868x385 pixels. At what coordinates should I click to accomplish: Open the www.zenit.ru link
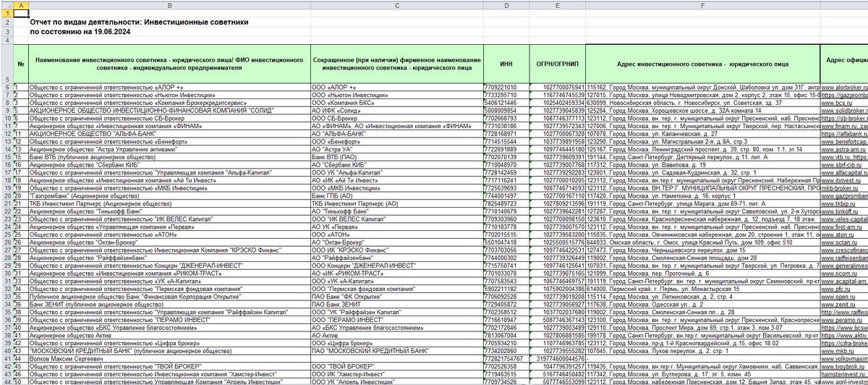(838, 305)
